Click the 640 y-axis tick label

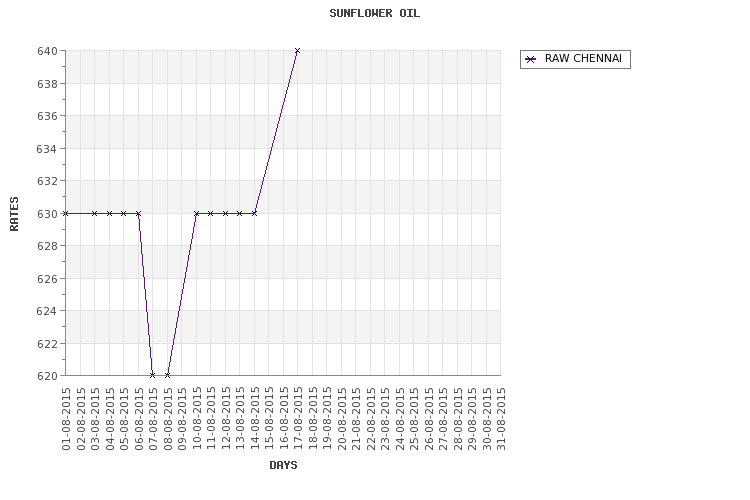pyautogui.click(x=47, y=51)
